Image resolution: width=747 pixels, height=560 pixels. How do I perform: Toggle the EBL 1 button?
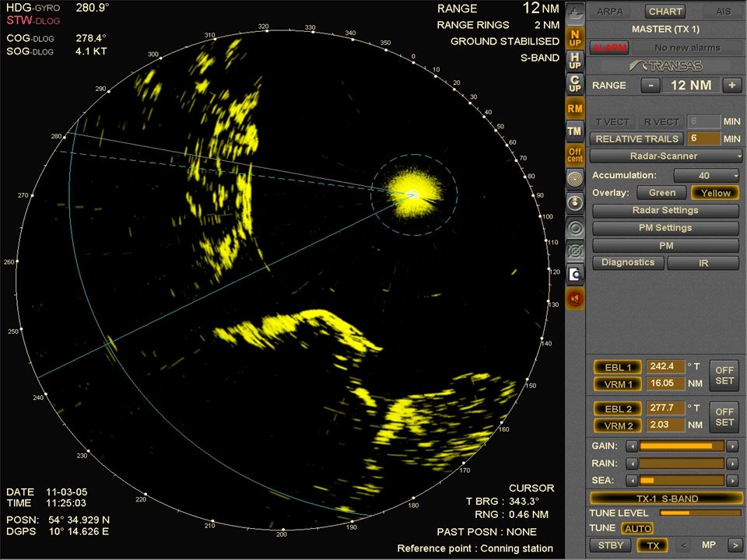point(618,367)
